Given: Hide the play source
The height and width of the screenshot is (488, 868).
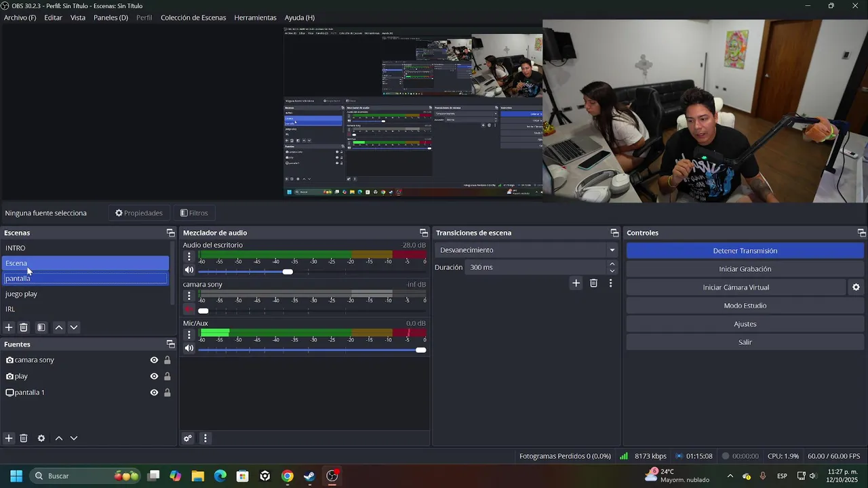Looking at the screenshot, I should coord(154,376).
